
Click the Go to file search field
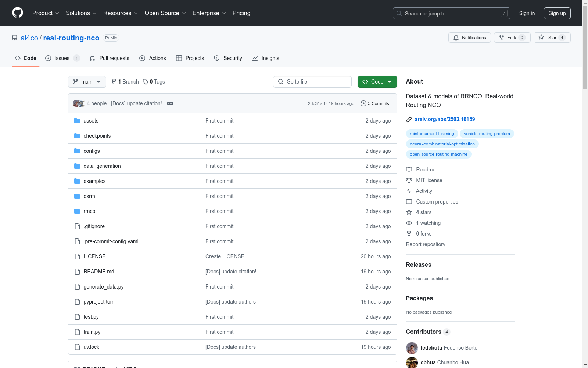(x=312, y=82)
